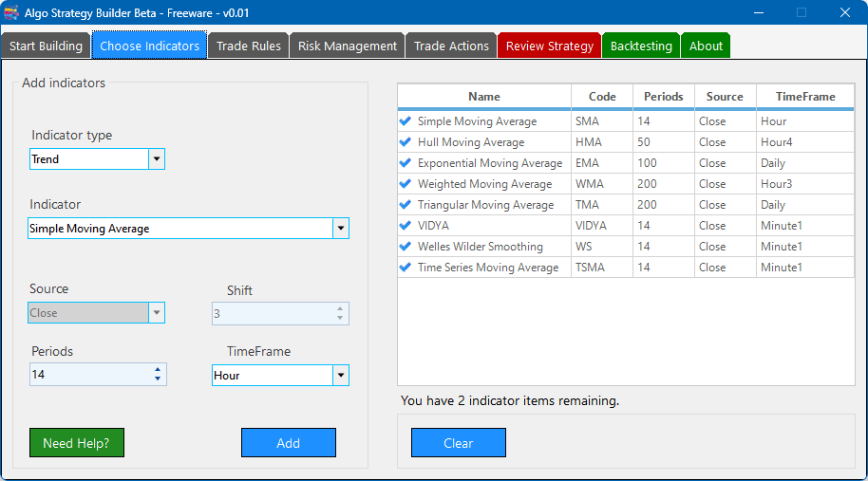
Task: Click the Clear button
Action: pyautogui.click(x=458, y=443)
